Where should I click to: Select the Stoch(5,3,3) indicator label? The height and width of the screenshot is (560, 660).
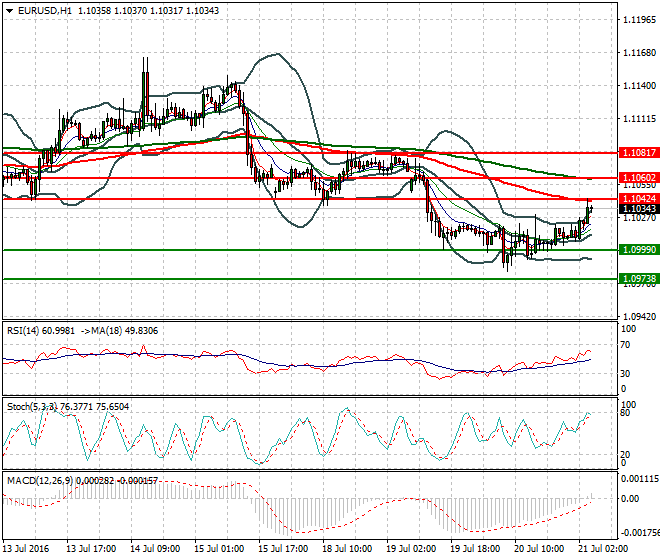tap(32, 407)
